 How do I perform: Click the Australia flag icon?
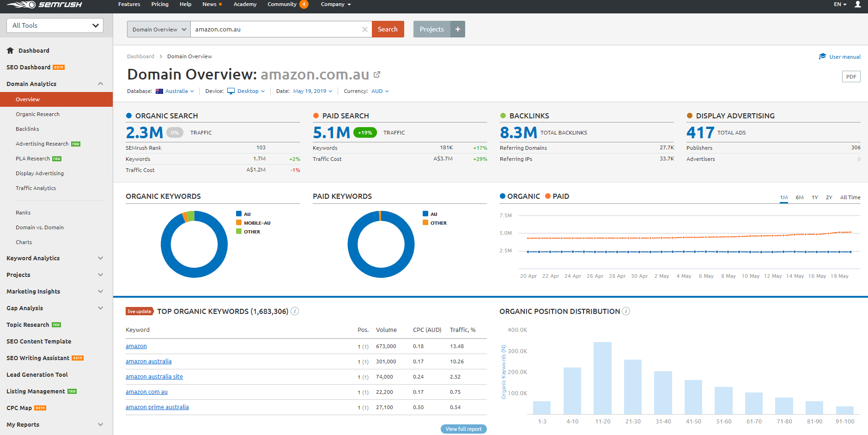(159, 91)
